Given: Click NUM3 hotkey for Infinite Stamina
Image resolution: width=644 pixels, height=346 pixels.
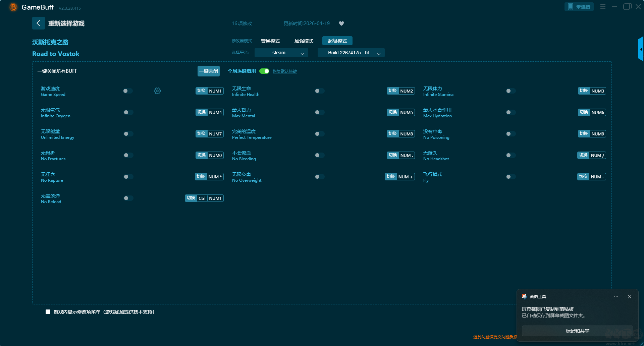Looking at the screenshot, I should pos(598,91).
